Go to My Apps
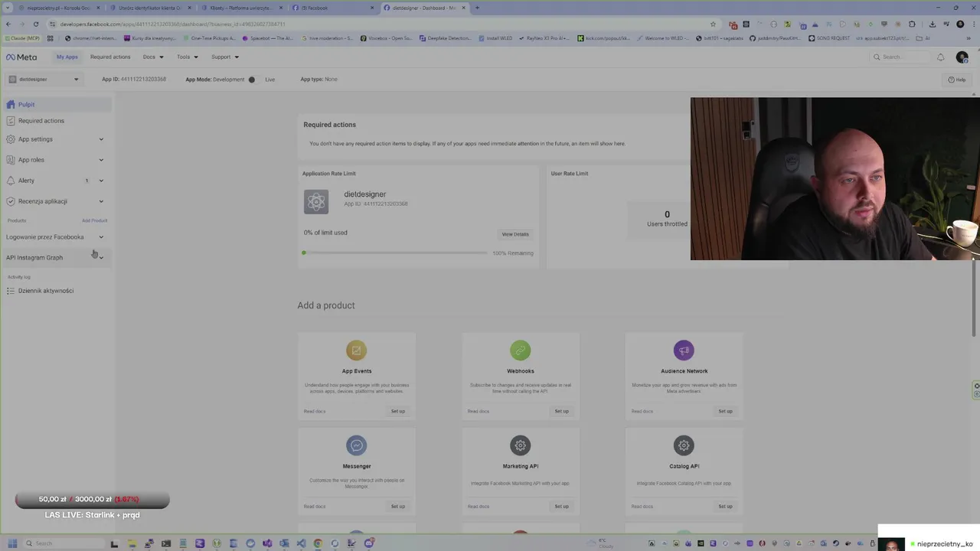The height and width of the screenshot is (551, 980). (x=67, y=57)
